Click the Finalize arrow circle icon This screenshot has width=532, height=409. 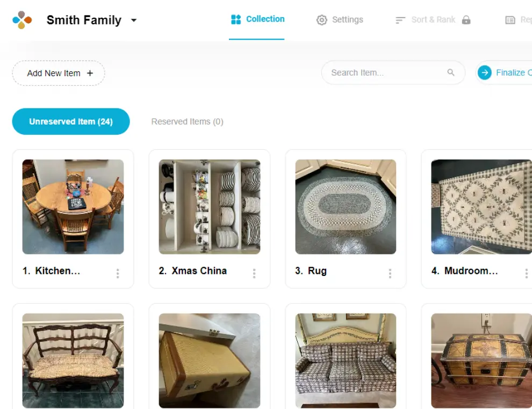[485, 72]
